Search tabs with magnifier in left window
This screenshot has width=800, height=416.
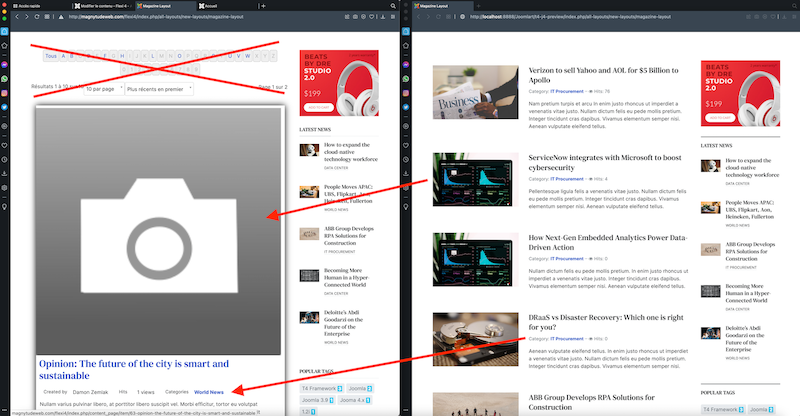click(x=393, y=6)
